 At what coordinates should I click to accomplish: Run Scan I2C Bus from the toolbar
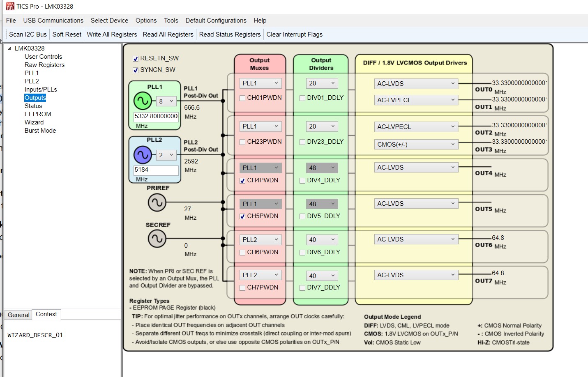(x=27, y=34)
